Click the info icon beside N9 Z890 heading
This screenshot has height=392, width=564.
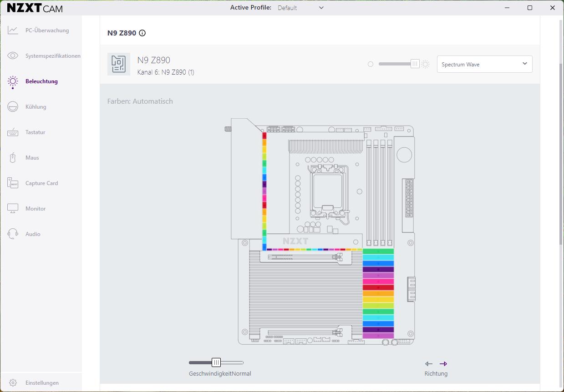[142, 33]
